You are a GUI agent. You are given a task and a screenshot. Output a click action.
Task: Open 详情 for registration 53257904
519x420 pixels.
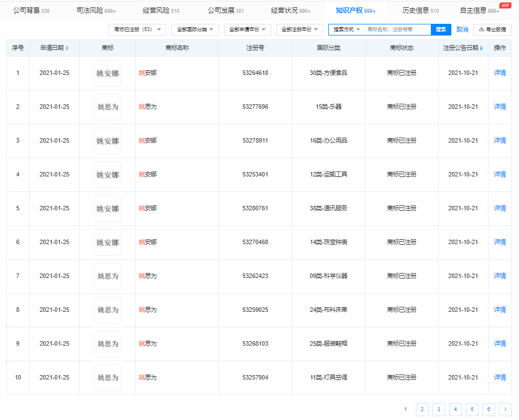500,377
